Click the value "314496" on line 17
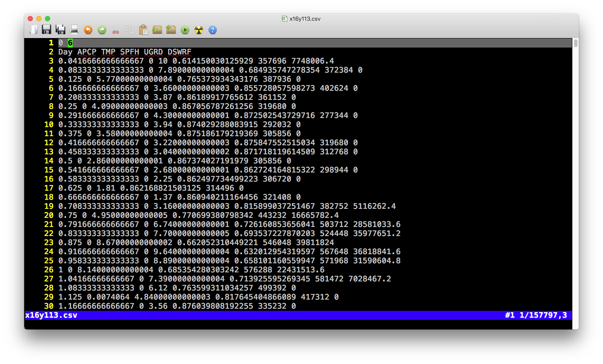 pos(220,188)
